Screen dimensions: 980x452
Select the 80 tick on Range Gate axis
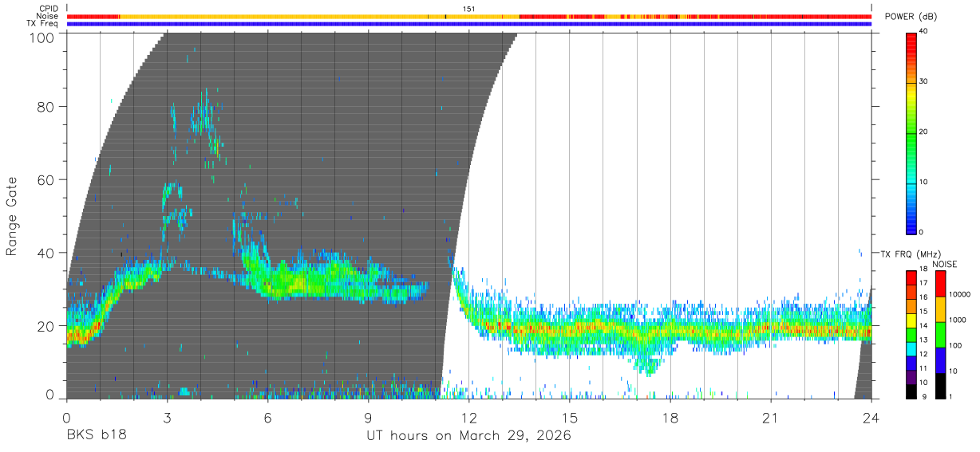click(x=45, y=107)
